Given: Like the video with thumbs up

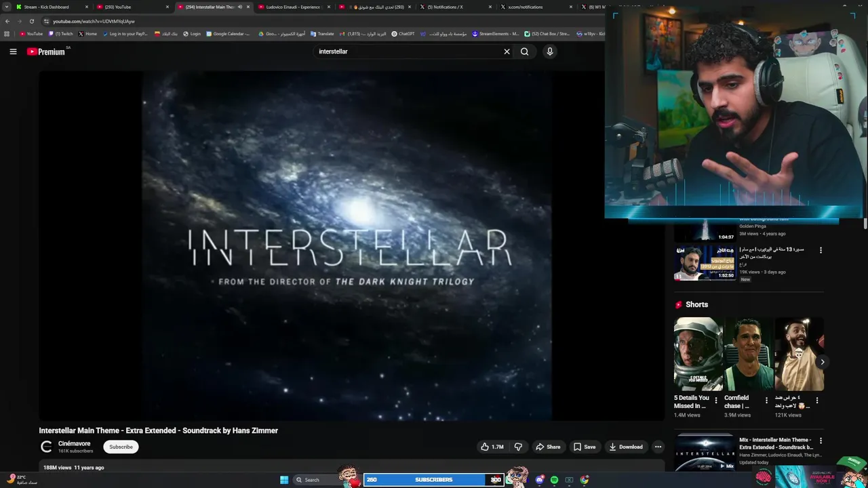Looking at the screenshot, I should (x=492, y=447).
